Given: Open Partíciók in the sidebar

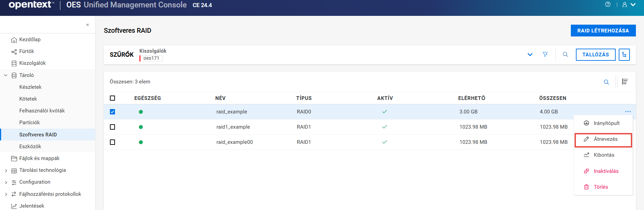Looking at the screenshot, I should 30,123.
